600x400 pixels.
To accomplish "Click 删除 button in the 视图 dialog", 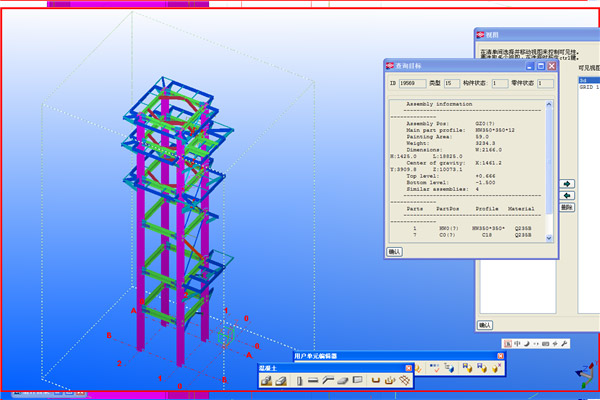I will pos(566,207).
